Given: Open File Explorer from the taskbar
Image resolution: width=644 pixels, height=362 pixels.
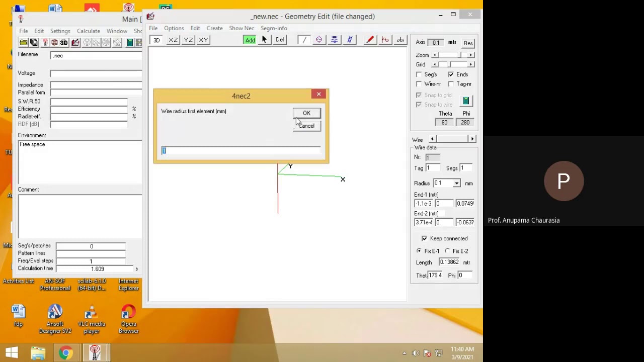Looking at the screenshot, I should point(38,353).
